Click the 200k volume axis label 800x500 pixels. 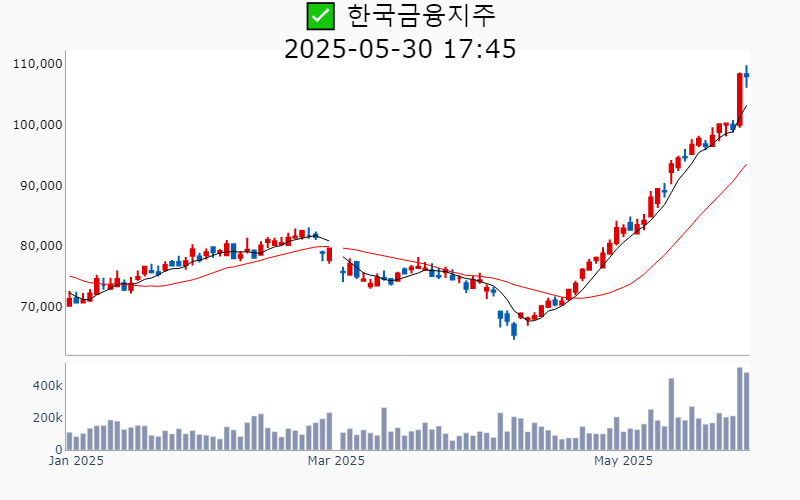(x=47, y=418)
